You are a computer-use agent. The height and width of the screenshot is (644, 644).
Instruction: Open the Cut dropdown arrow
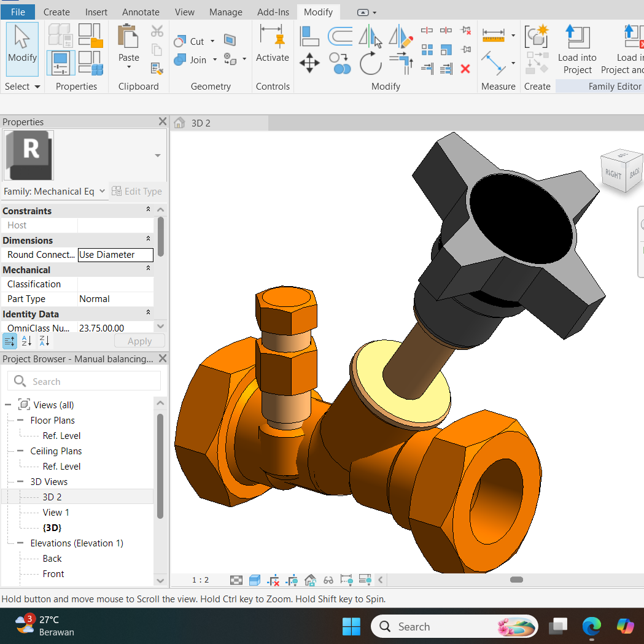click(x=212, y=41)
